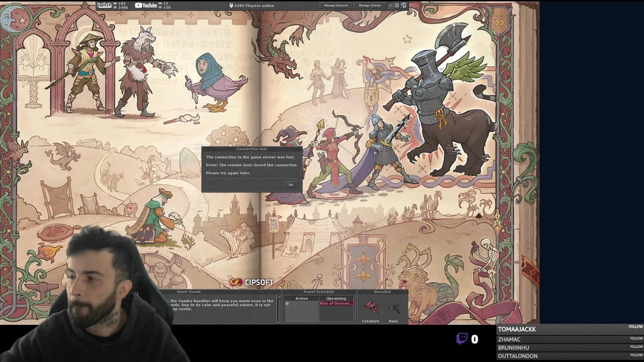Click the 'Rise of Devovo...' upcoming event
Screen dimensions: 644x362
336,304
